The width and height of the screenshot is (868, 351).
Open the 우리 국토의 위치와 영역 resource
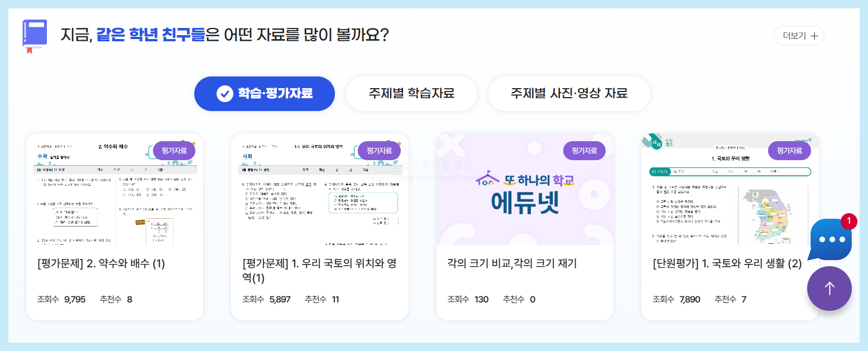click(x=319, y=270)
